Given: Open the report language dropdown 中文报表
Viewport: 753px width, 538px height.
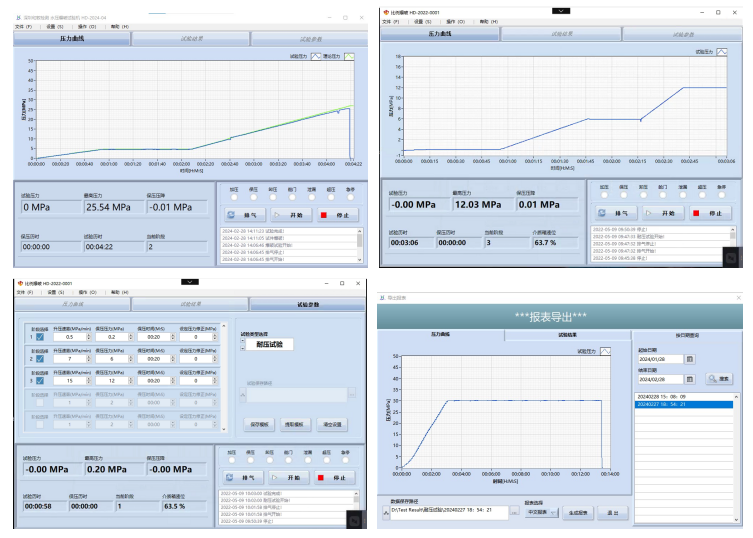Looking at the screenshot, I should [541, 513].
